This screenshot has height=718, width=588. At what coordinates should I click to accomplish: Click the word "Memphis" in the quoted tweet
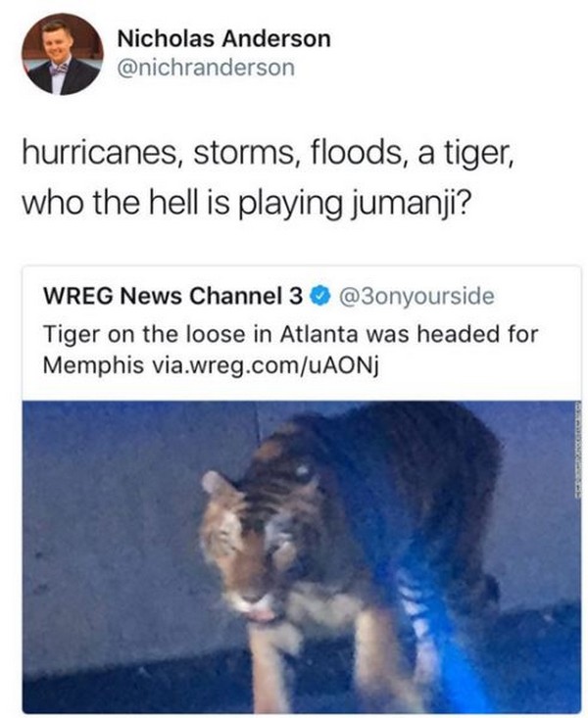93,365
